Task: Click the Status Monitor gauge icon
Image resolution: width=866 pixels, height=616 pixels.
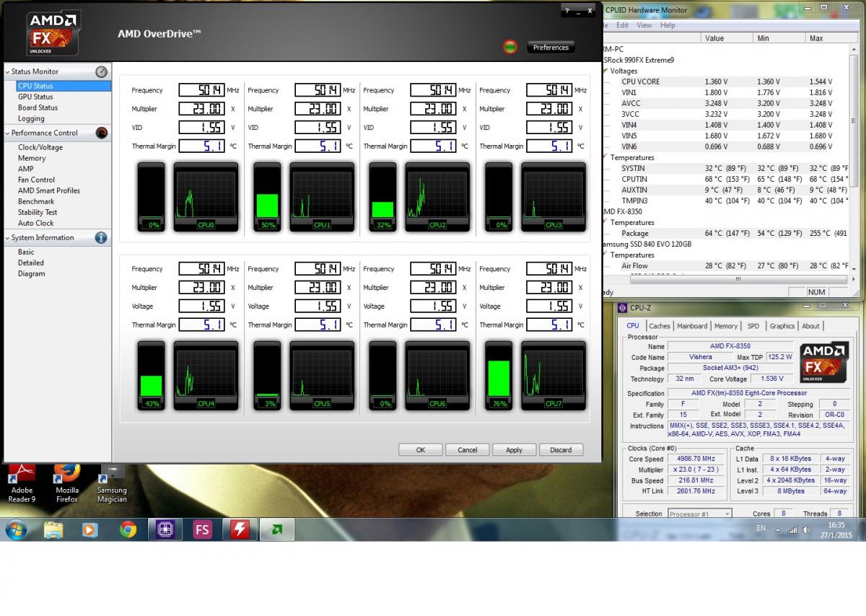Action: (101, 71)
